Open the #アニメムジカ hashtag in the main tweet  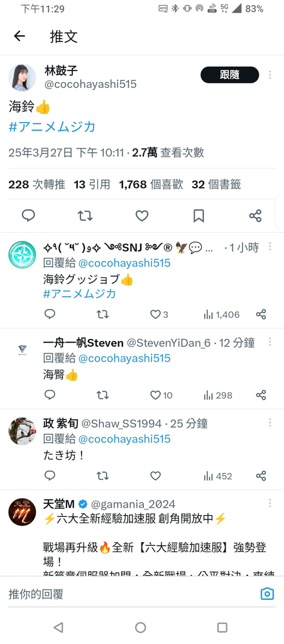[52, 126]
